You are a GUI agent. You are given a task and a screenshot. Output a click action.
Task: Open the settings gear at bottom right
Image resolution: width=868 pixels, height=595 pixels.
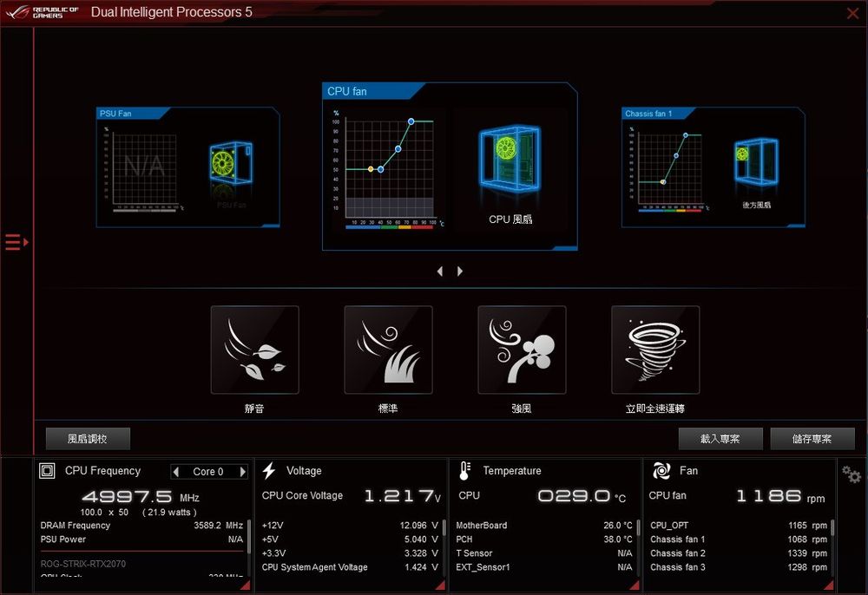pos(852,475)
